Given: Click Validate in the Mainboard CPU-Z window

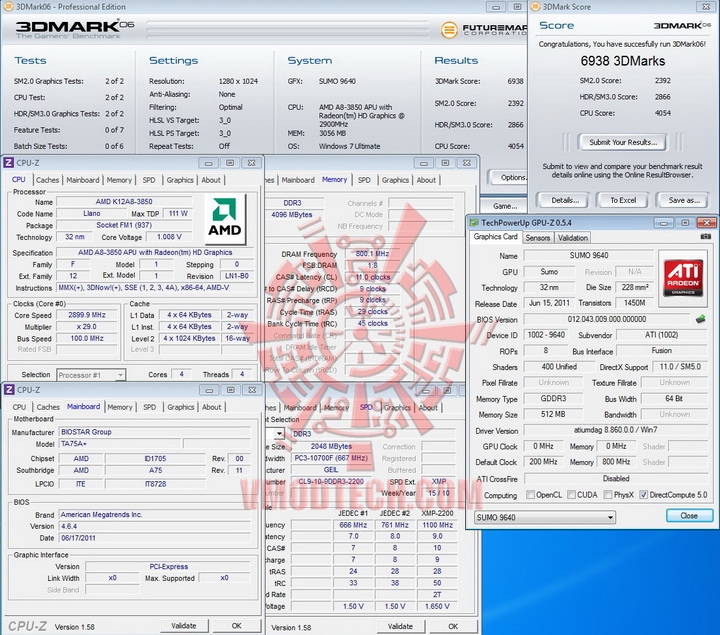Looking at the screenshot, I should pyautogui.click(x=184, y=625).
